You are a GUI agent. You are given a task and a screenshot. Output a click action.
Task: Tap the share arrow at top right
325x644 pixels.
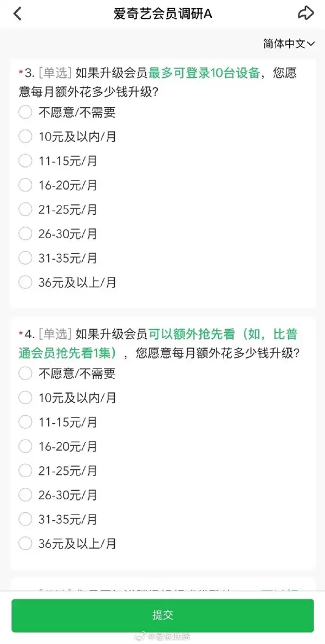[307, 14]
